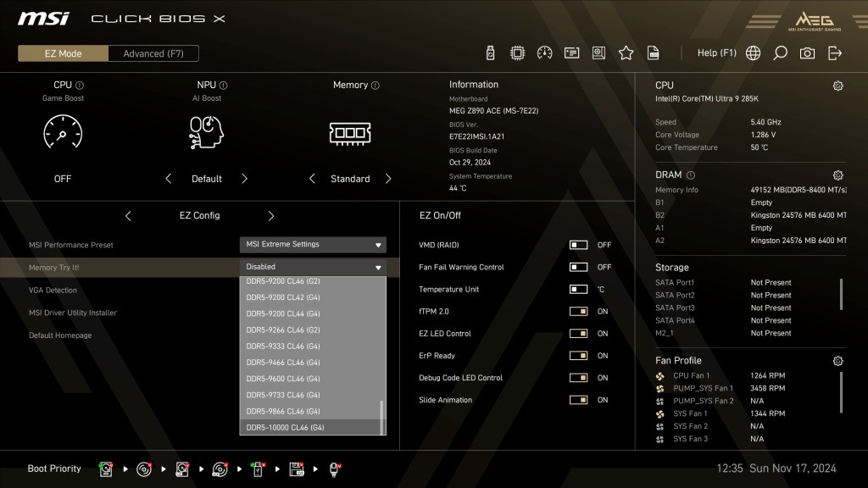Open search with the magnifier icon
868x488 pixels.
pyautogui.click(x=780, y=53)
